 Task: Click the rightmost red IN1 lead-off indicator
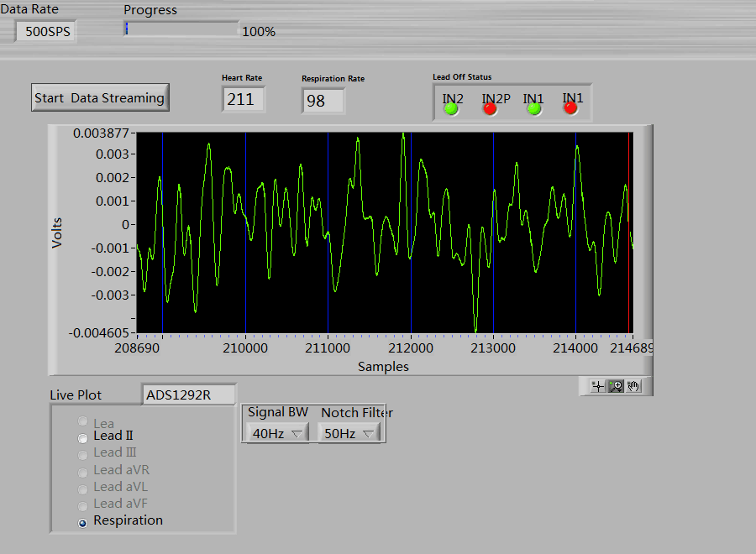[x=570, y=108]
